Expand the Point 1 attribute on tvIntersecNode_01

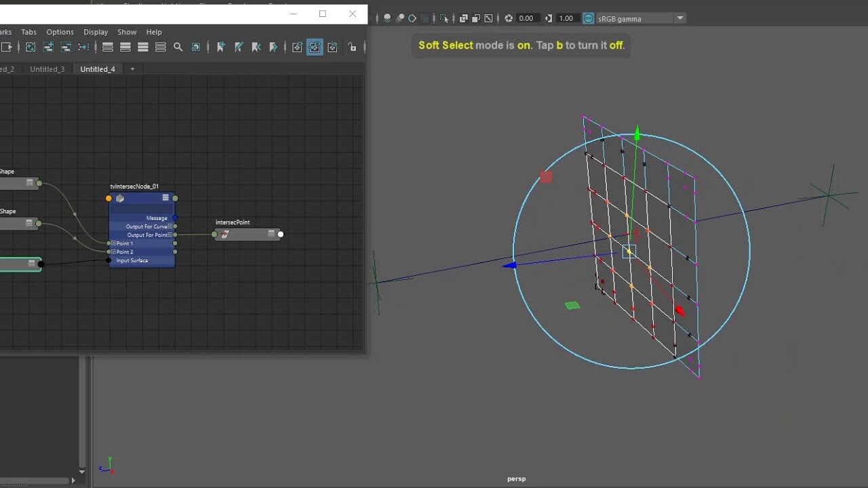(113, 243)
